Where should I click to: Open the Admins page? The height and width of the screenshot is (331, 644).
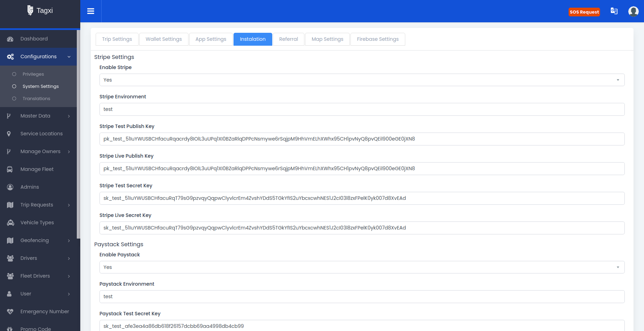(30, 187)
